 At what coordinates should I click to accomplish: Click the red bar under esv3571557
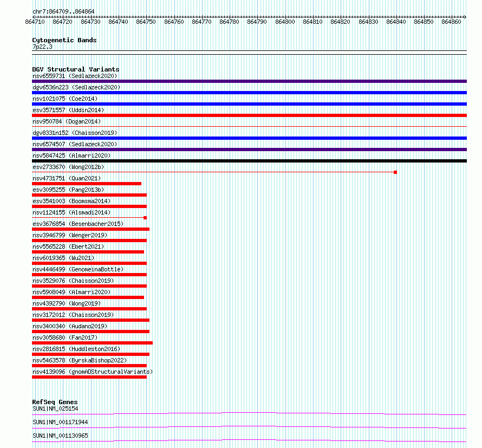249,115
